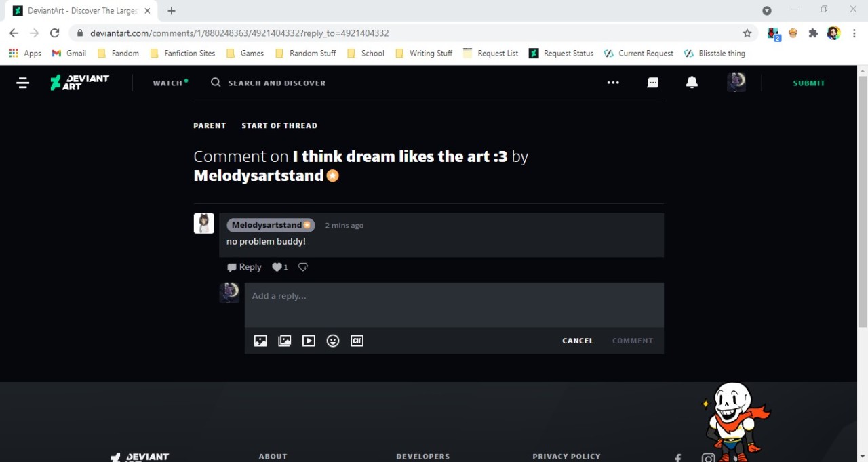This screenshot has width=868, height=462.
Task: Toggle the heart like on comment
Action: [x=277, y=267]
